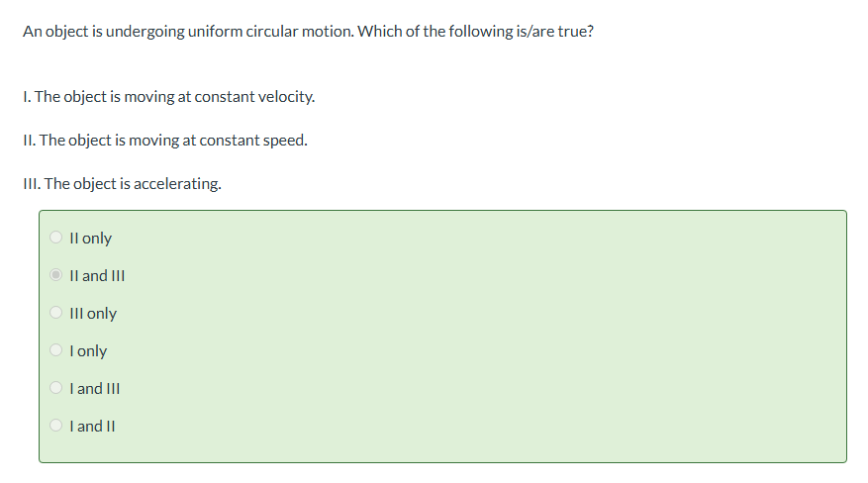Click the "I only" answer label text

point(89,350)
